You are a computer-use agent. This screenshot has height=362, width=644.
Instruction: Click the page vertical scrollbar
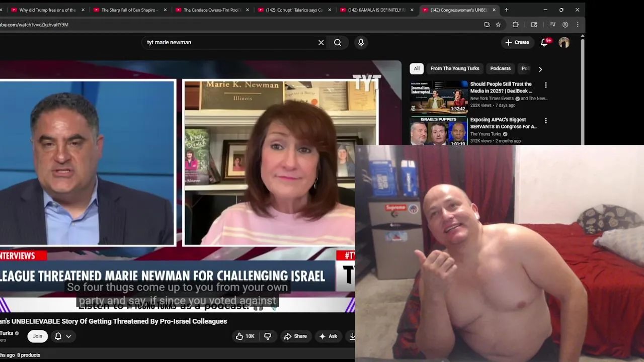[x=583, y=90]
